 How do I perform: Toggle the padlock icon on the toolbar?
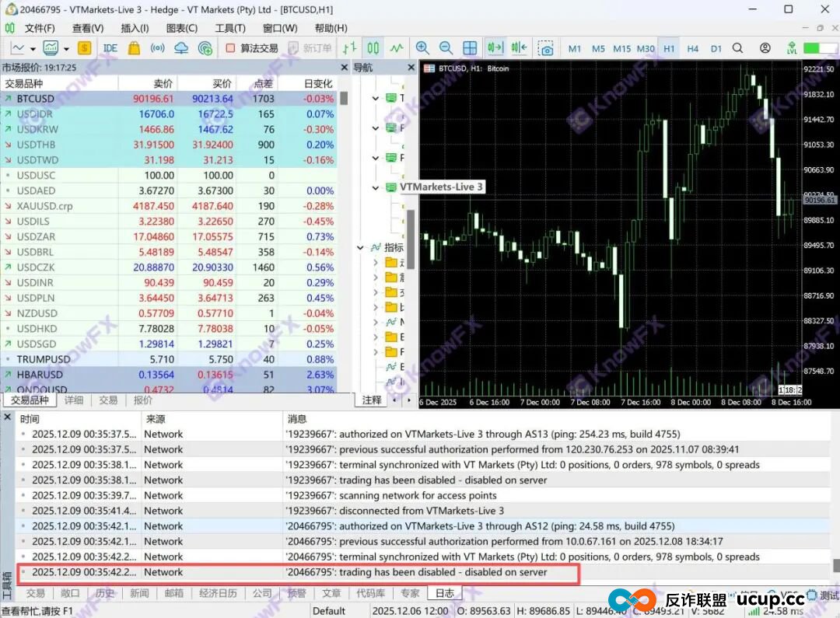[134, 48]
